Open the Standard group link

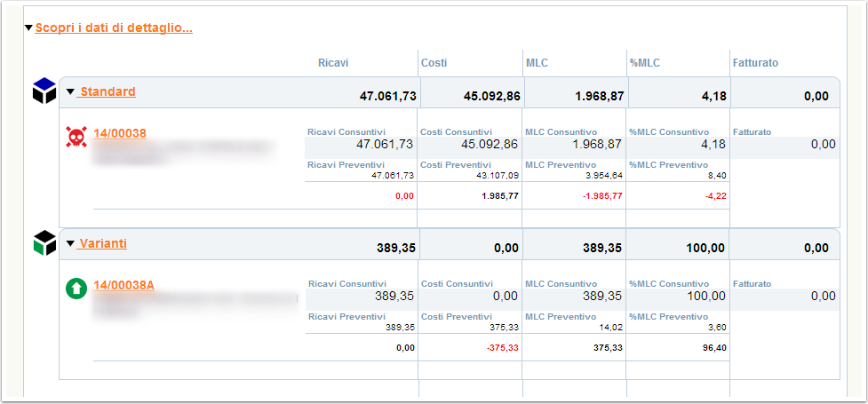pyautogui.click(x=107, y=91)
